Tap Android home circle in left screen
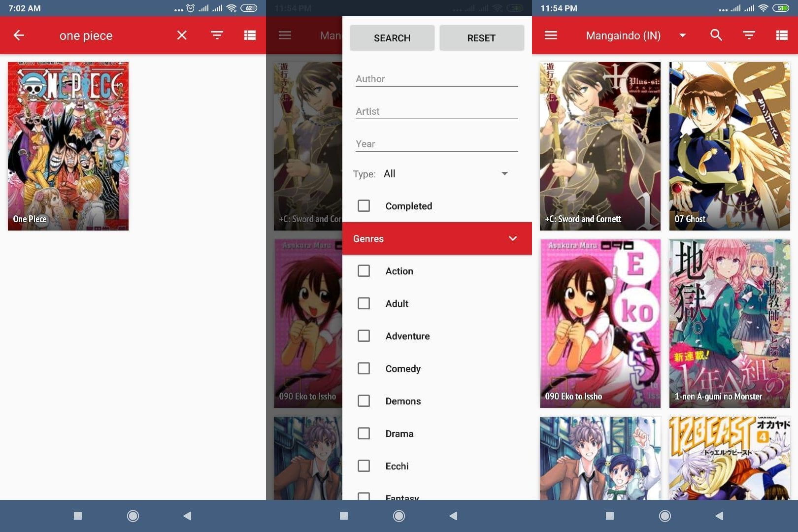This screenshot has width=798, height=532. tap(133, 516)
